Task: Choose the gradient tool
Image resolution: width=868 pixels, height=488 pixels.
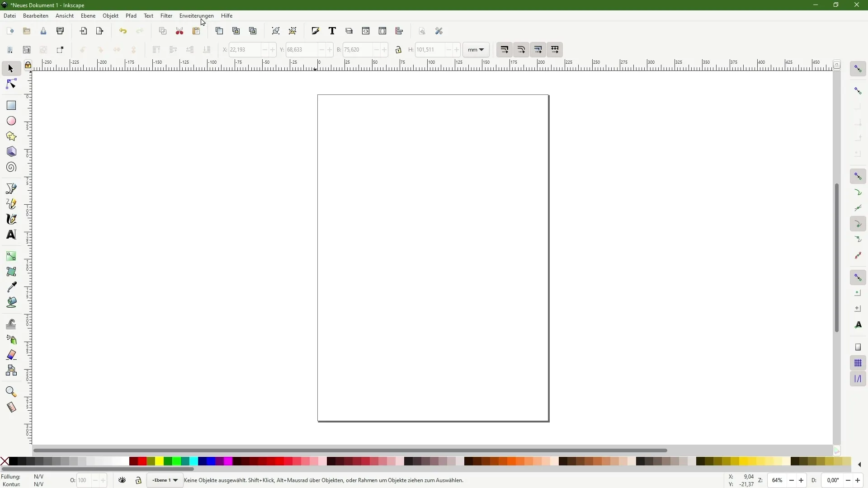Action: pyautogui.click(x=11, y=256)
